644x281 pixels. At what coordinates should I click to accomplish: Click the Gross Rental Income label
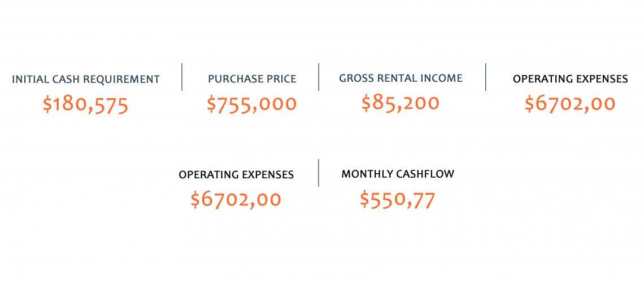tap(401, 78)
